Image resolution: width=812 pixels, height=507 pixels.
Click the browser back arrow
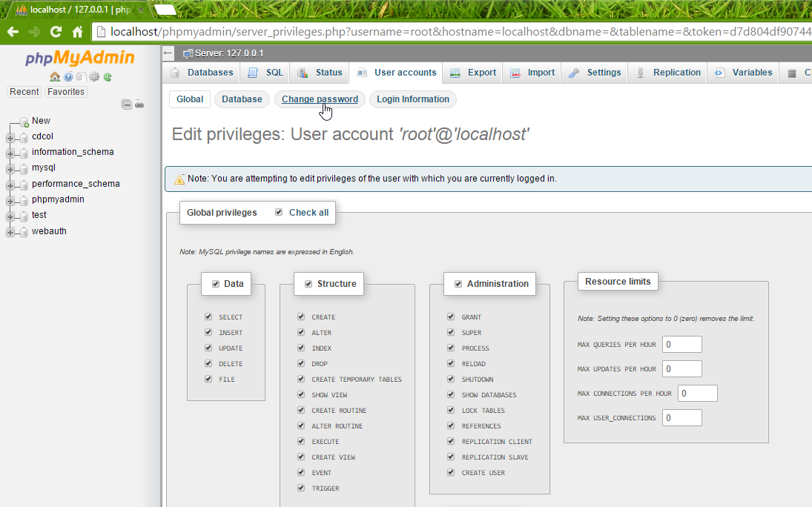13,32
